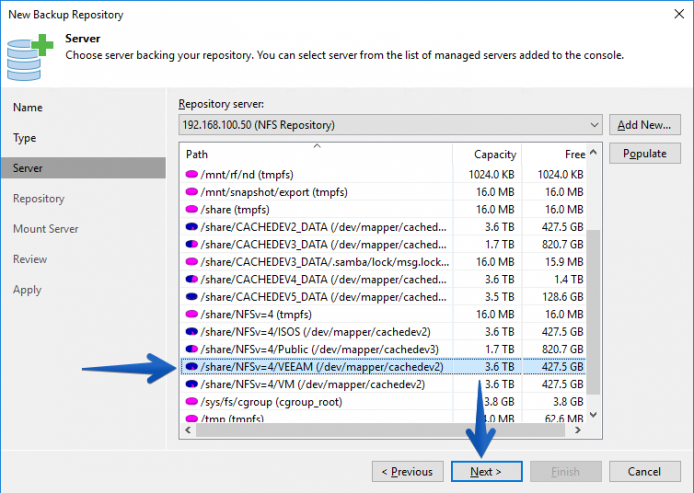694x493 pixels.
Task: Click the NFSv=4/Public volume icon
Action: click(x=191, y=349)
